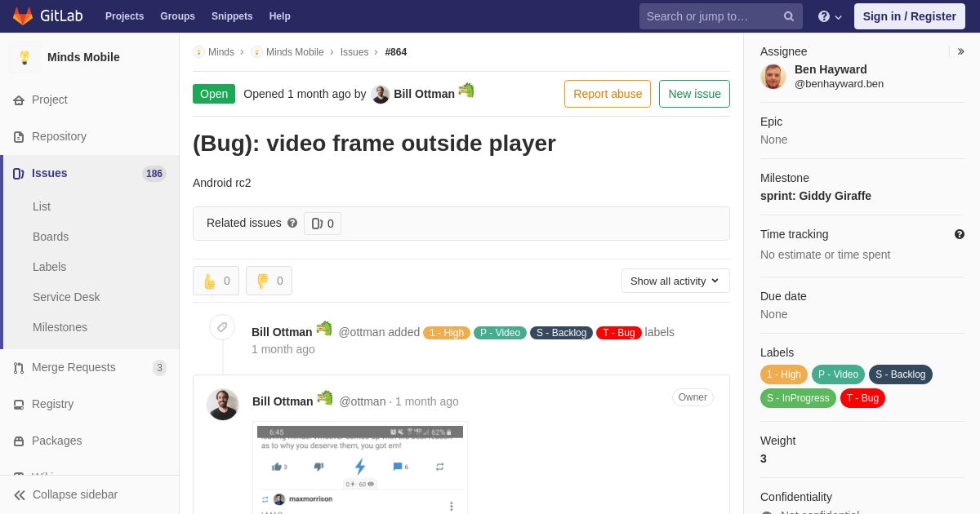Click the Issues breadcrumb link
Viewport: 980px width, 514px height.
click(x=354, y=52)
